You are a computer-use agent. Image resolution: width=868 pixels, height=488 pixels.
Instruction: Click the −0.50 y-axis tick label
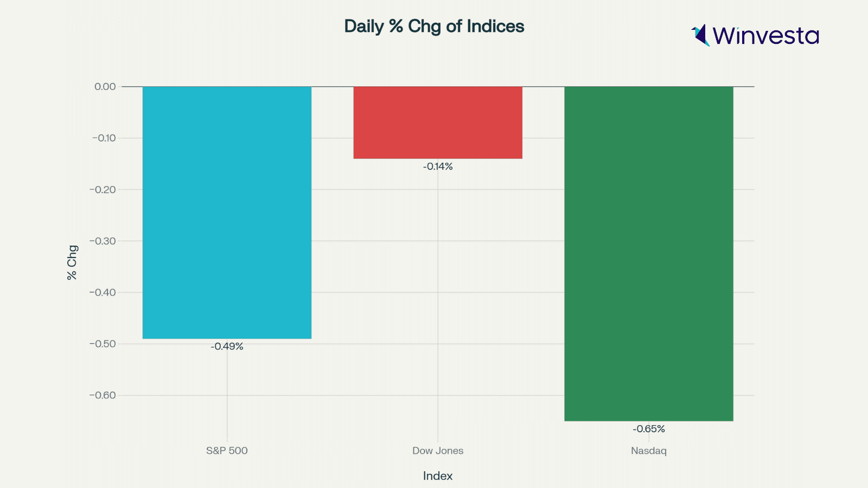(103, 344)
